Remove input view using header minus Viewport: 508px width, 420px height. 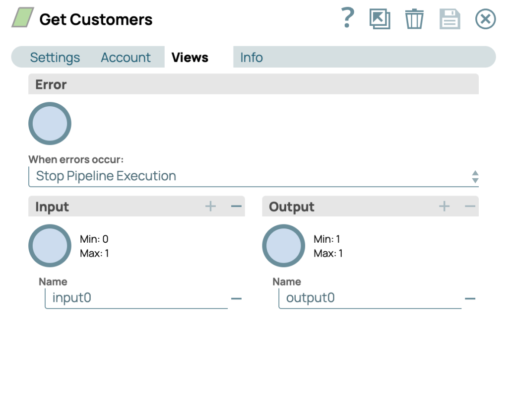pyautogui.click(x=236, y=207)
